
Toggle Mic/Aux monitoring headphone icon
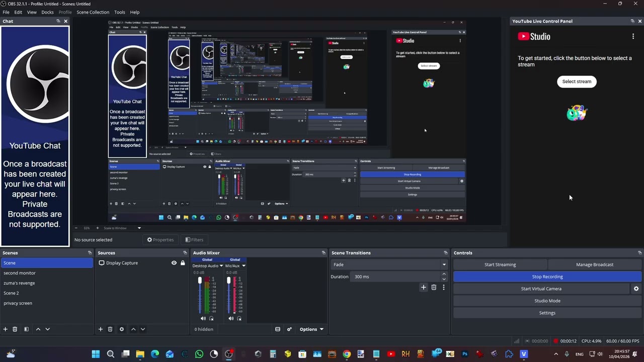click(239, 318)
